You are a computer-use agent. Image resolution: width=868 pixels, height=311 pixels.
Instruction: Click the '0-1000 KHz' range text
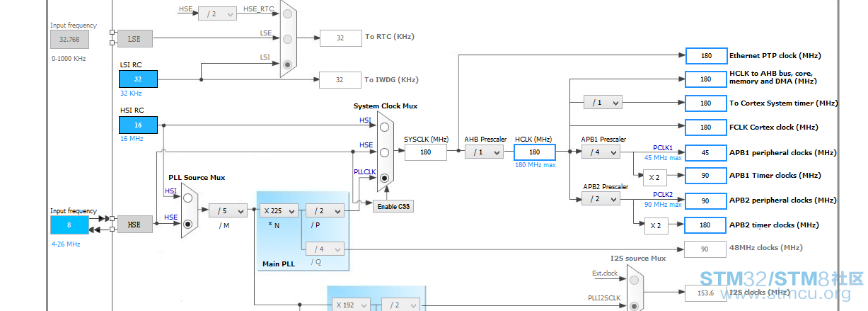(x=69, y=59)
